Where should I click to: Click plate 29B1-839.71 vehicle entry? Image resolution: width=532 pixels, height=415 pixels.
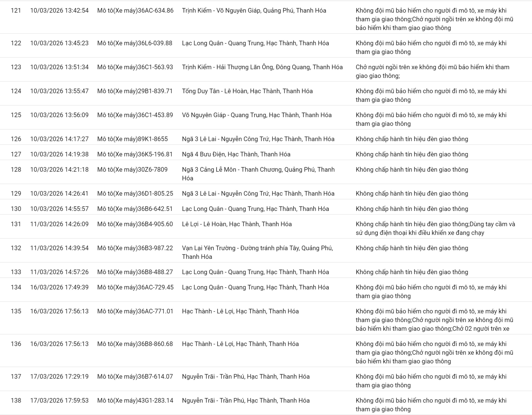(x=135, y=91)
